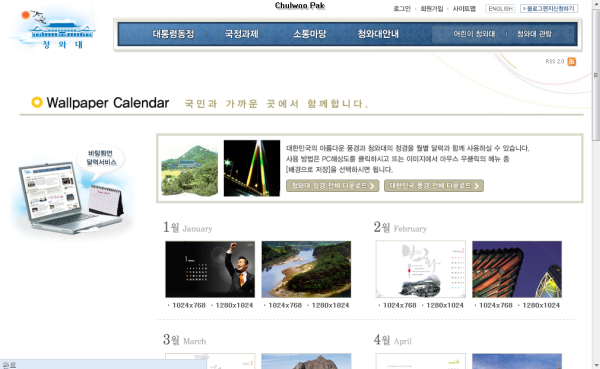Click the Wallpaper Calendar heading
The image size is (600, 369).
(x=108, y=103)
